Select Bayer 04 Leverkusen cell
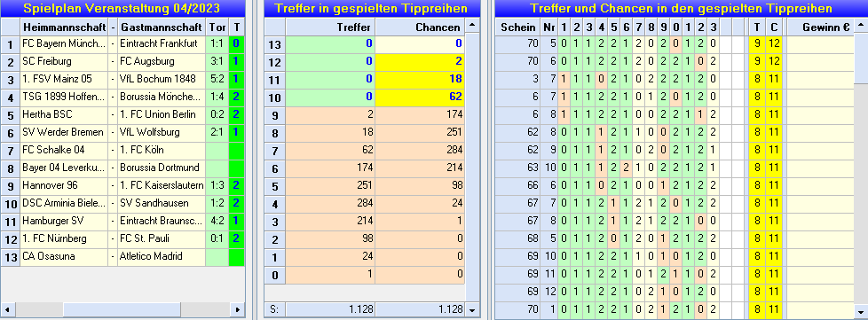Screen dimensions: 868x320 pos(64,168)
